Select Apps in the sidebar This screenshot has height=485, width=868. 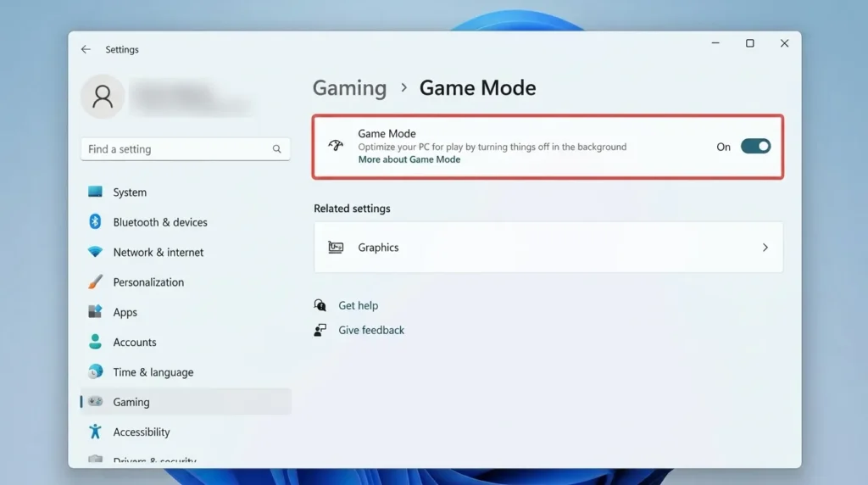(x=186, y=312)
